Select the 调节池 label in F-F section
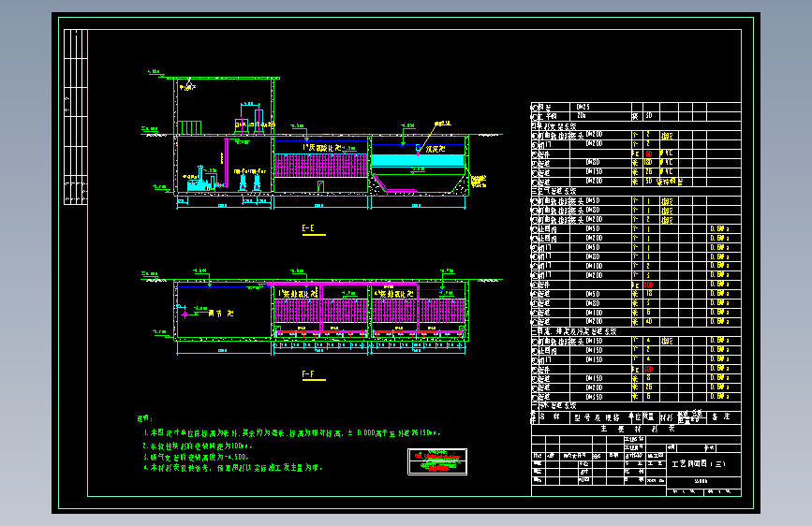The height and width of the screenshot is (526, 812). tap(221, 314)
